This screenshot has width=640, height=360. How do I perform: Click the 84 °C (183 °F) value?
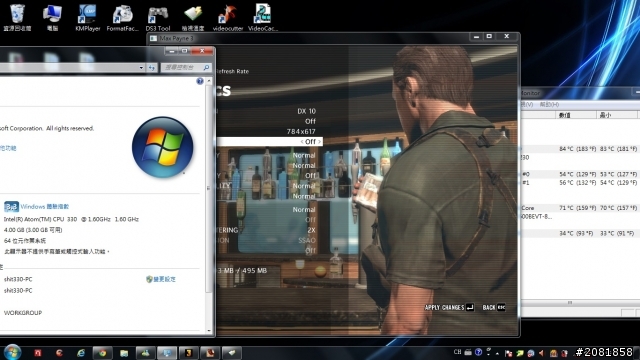point(578,149)
